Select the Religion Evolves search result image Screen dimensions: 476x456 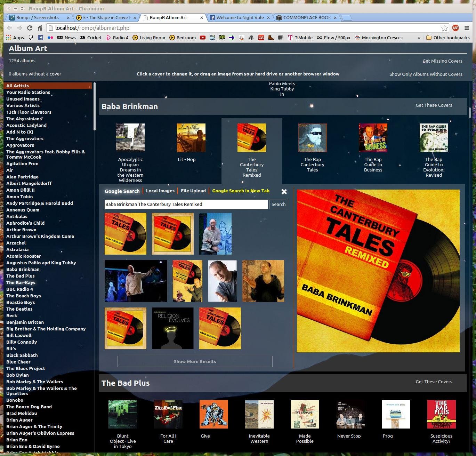tap(172, 328)
